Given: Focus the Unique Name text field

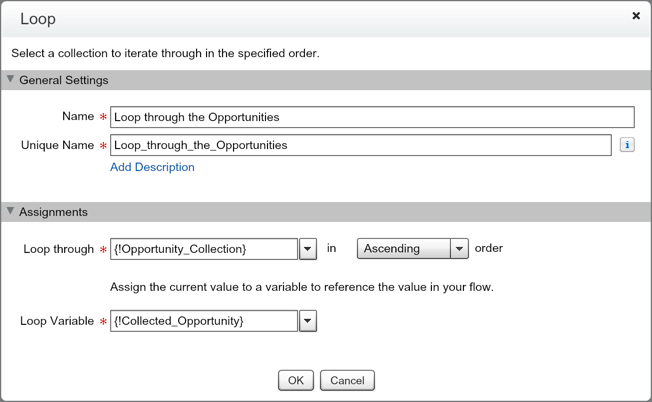Looking at the screenshot, I should pos(360,145).
